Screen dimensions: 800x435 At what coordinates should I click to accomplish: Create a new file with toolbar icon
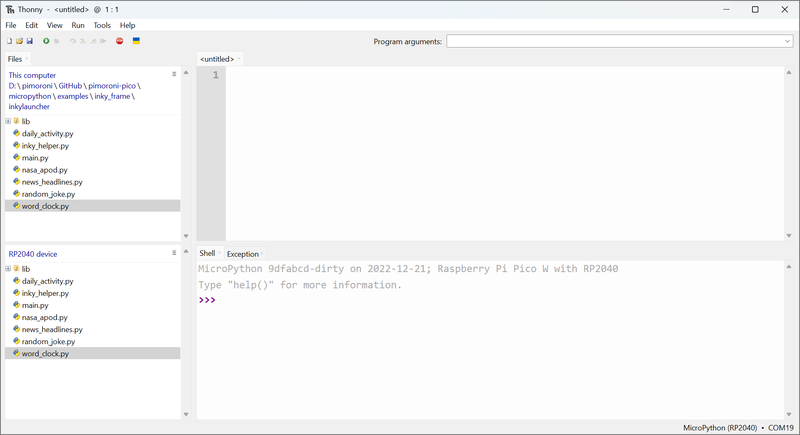[10, 41]
